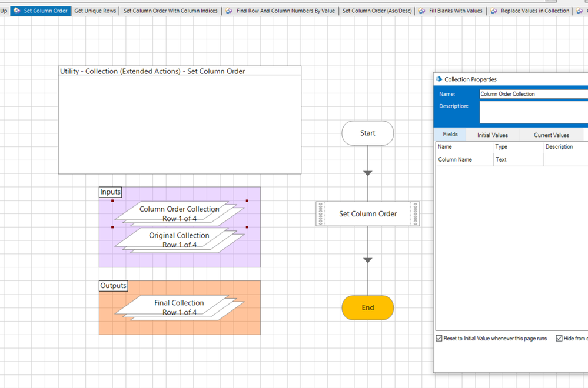
Task: Click the Collection Properties window icon
Action: pos(439,79)
